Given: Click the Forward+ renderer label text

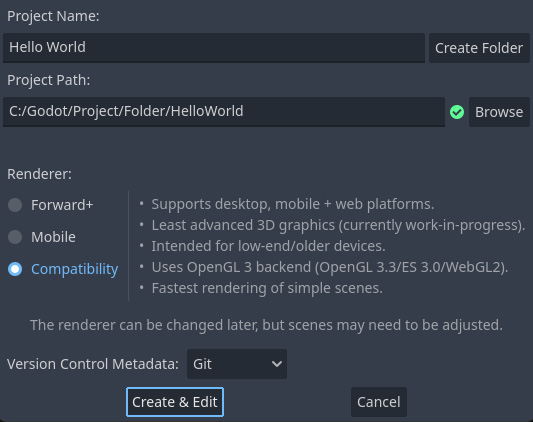Looking at the screenshot, I should pyautogui.click(x=62, y=205).
